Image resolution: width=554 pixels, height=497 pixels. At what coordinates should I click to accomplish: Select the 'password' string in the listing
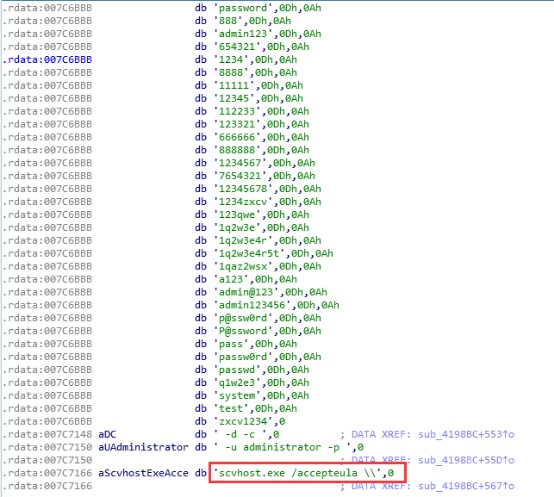[243, 8]
